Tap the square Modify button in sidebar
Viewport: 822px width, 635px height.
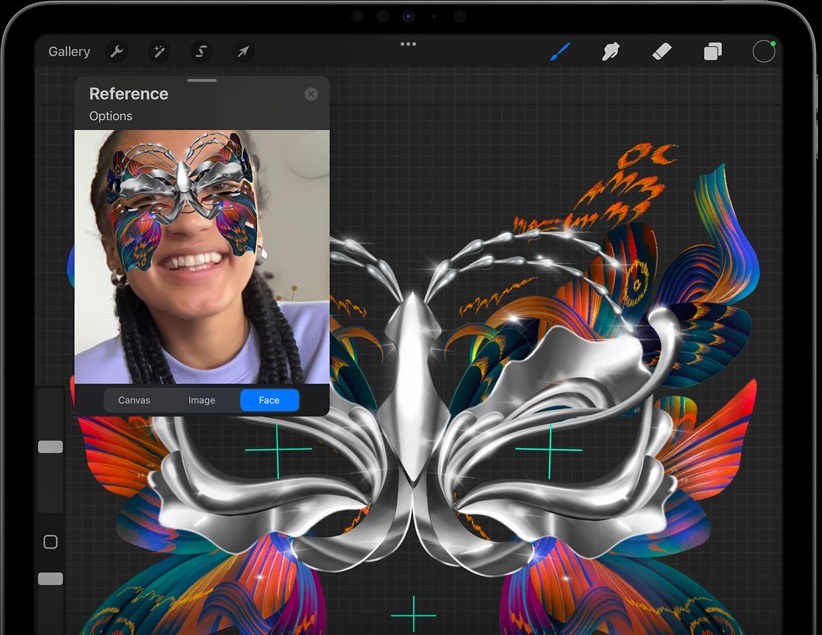tap(50, 542)
